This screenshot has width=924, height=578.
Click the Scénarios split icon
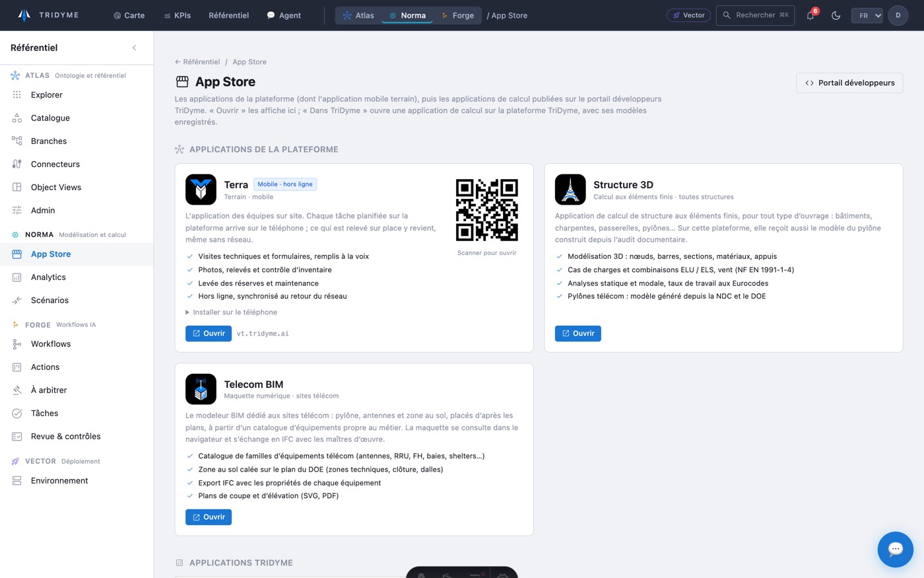pos(17,300)
